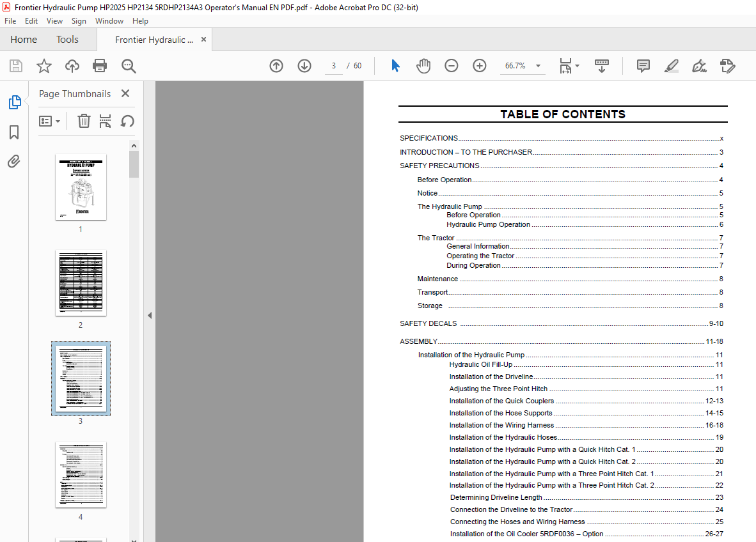Viewport: 756px width, 542px height.
Task: Print the document
Action: (100, 66)
